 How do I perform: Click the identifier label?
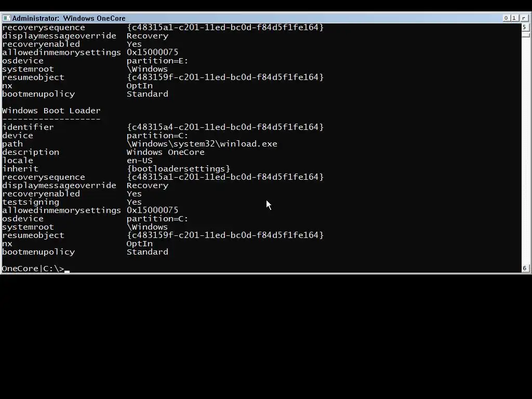[x=28, y=127]
